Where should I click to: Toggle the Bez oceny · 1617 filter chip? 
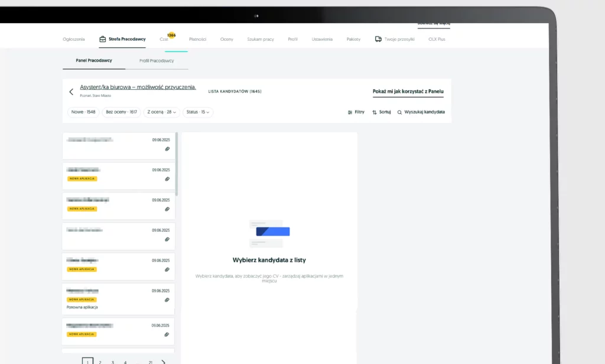pos(121,112)
